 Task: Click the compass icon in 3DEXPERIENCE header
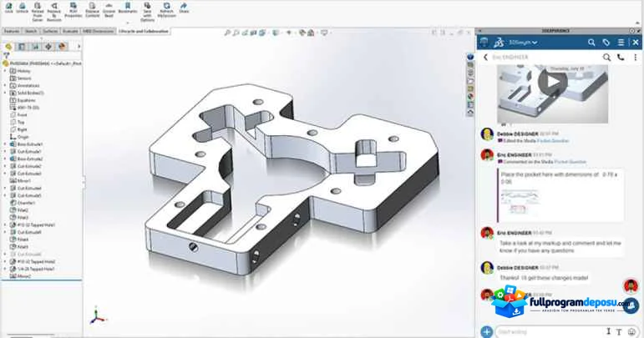pyautogui.click(x=484, y=42)
